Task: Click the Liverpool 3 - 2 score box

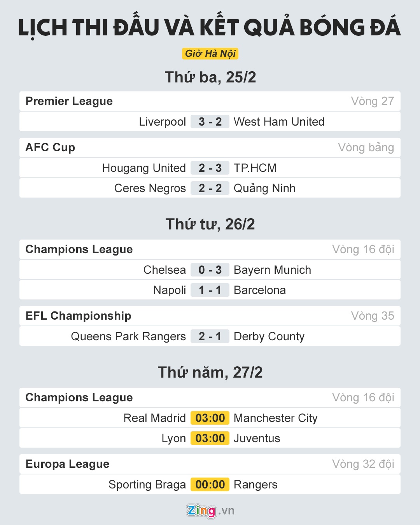Action: 210,122
